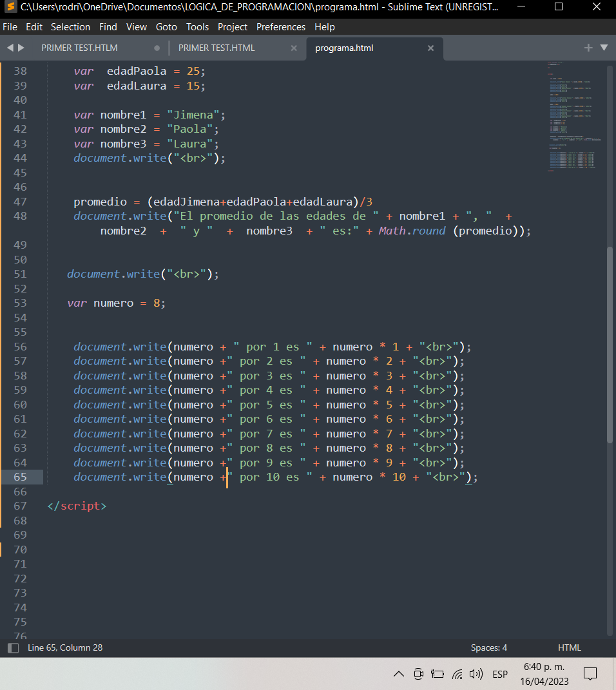Click on "Paola" string on line 42

(x=189, y=129)
